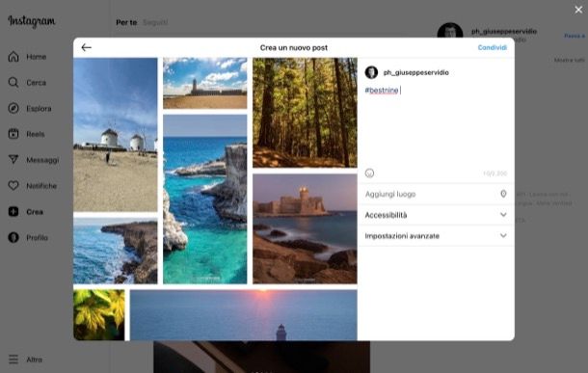Image resolution: width=588 pixels, height=373 pixels.
Task: Select the Home menu label
Action: pos(37,57)
